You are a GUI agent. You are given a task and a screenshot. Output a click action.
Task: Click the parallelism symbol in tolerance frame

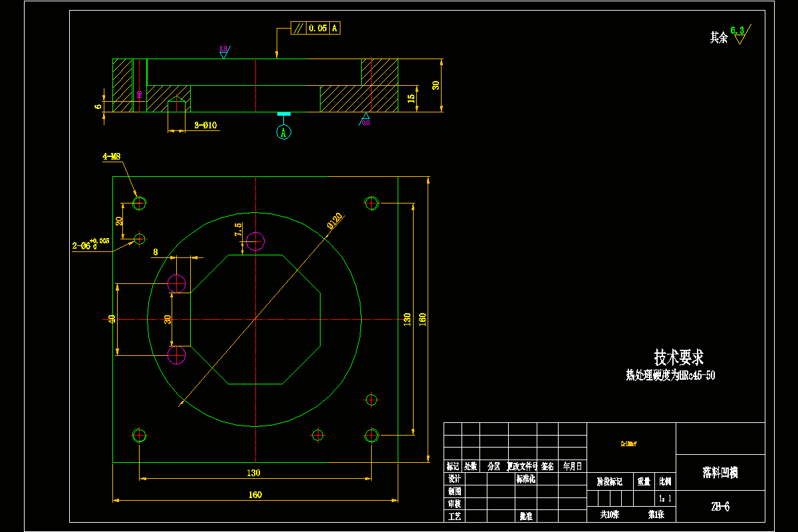(x=299, y=28)
